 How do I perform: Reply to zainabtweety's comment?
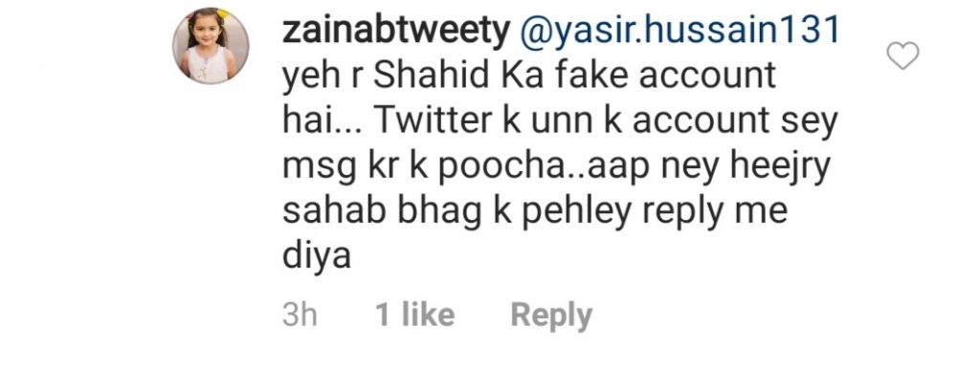tap(551, 315)
